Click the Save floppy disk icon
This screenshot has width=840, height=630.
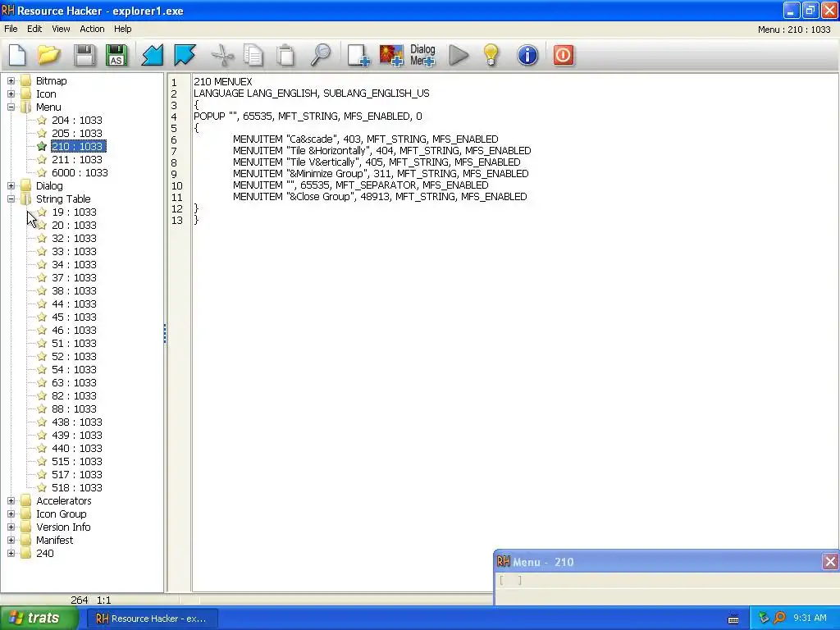tap(84, 55)
